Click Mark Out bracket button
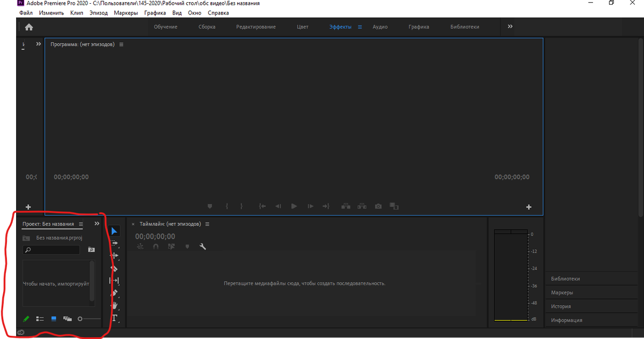This screenshot has height=339, width=644. coord(241,206)
